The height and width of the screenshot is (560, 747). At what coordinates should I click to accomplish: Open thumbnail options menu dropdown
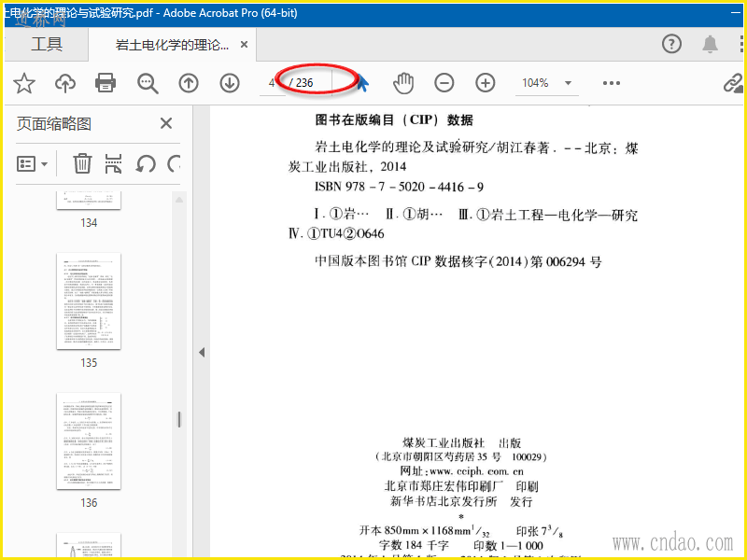click(33, 164)
